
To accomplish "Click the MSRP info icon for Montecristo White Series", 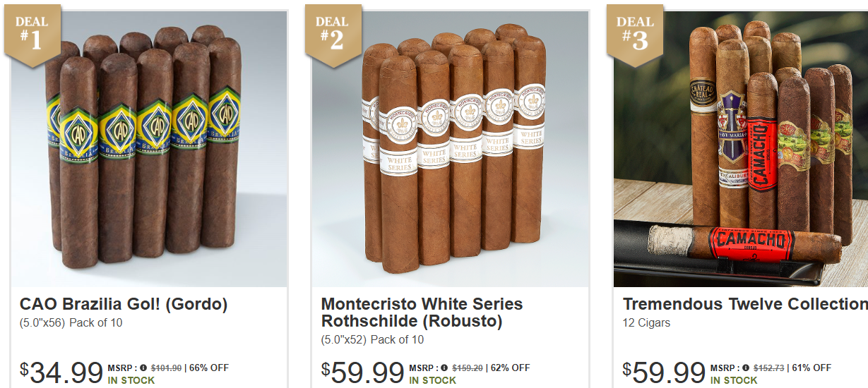I will [445, 368].
